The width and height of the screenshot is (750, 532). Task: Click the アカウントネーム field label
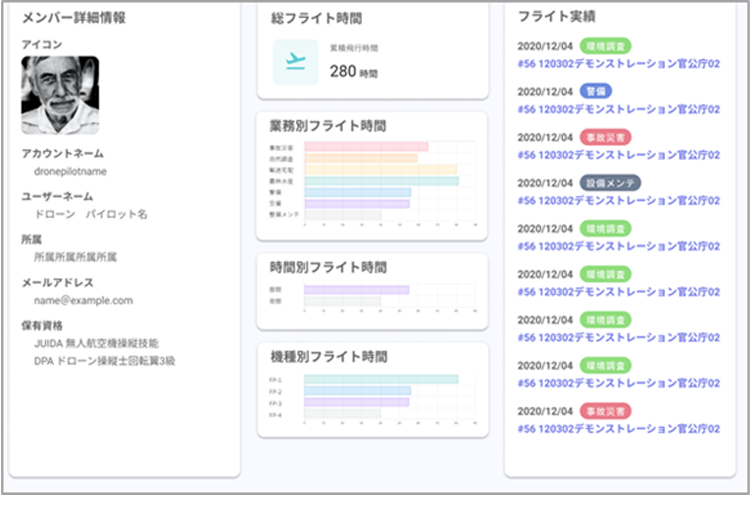pos(63,154)
